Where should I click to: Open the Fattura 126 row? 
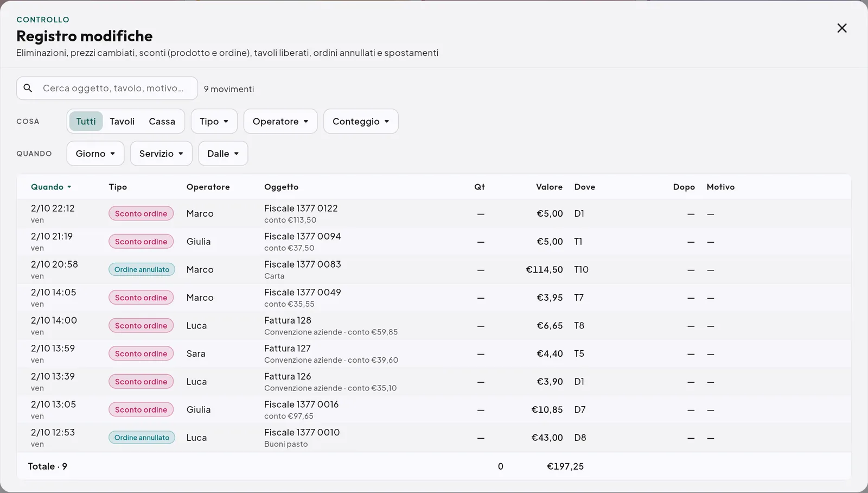click(x=434, y=382)
